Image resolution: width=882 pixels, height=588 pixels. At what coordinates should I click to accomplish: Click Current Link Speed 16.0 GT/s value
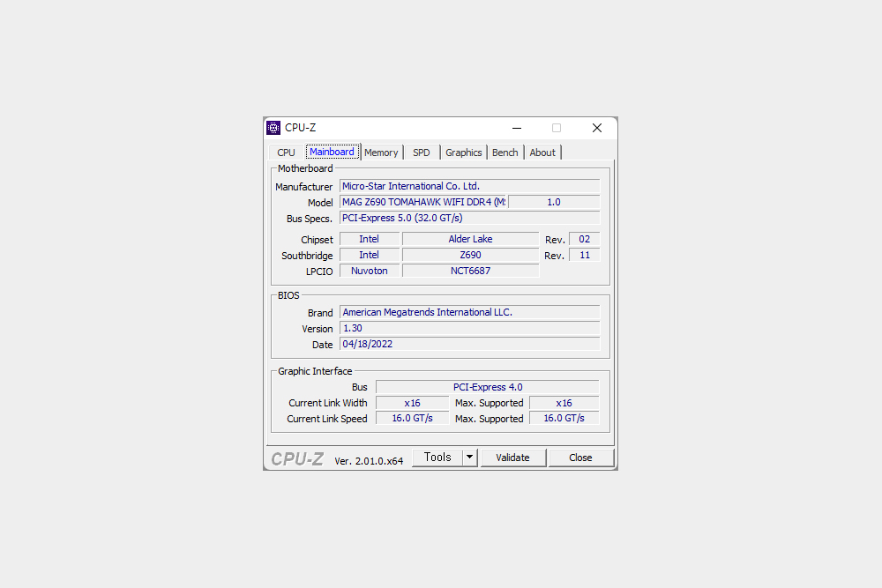tap(412, 418)
